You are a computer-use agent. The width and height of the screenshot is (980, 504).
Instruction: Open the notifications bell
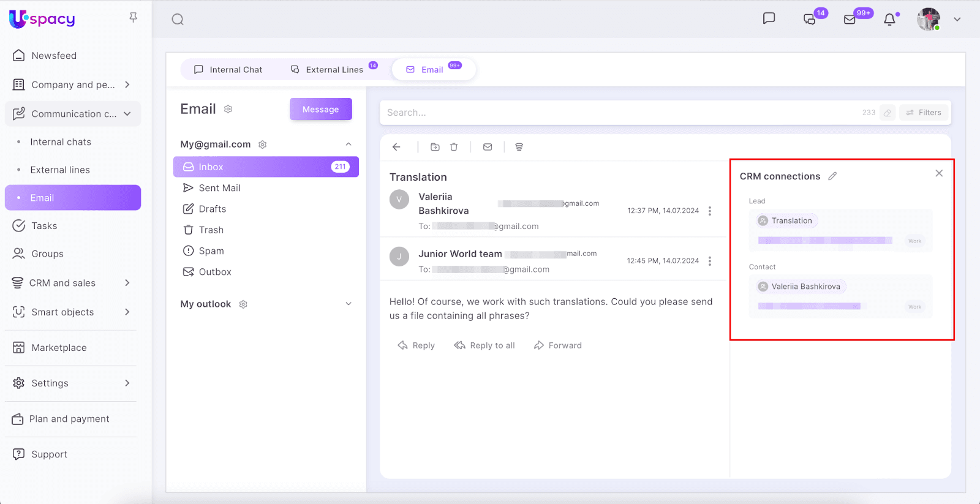pyautogui.click(x=889, y=20)
